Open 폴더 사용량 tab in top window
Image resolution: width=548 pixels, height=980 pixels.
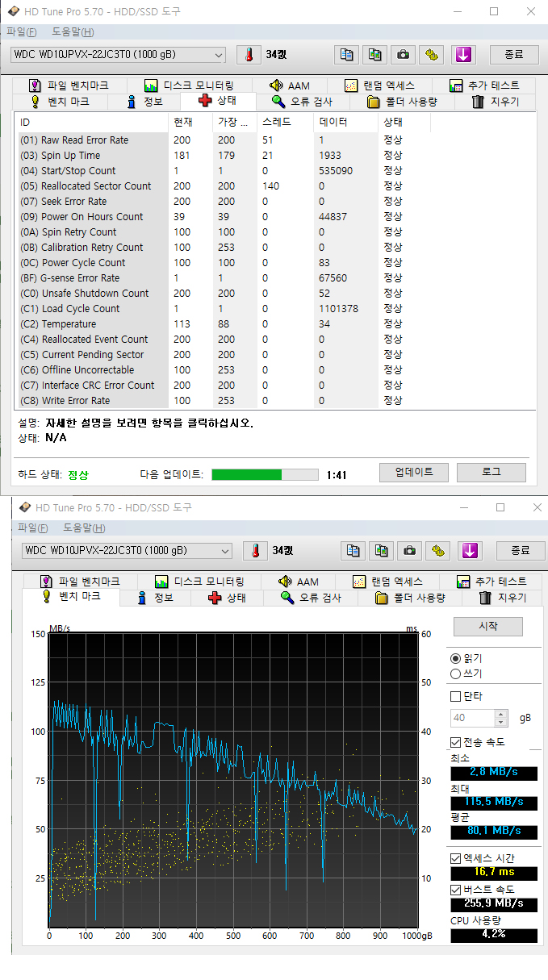click(402, 102)
